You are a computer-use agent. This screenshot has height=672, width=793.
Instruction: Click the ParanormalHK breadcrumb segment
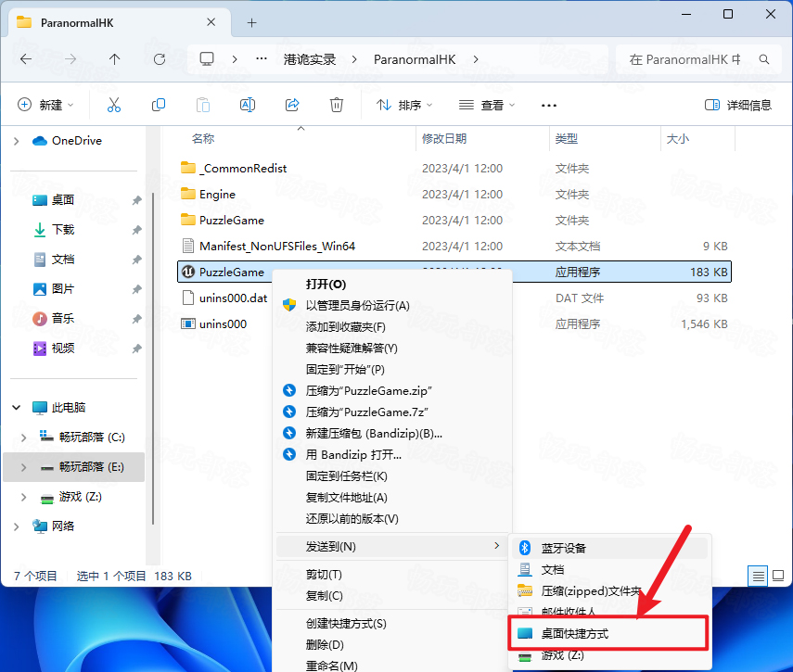pyautogui.click(x=415, y=59)
